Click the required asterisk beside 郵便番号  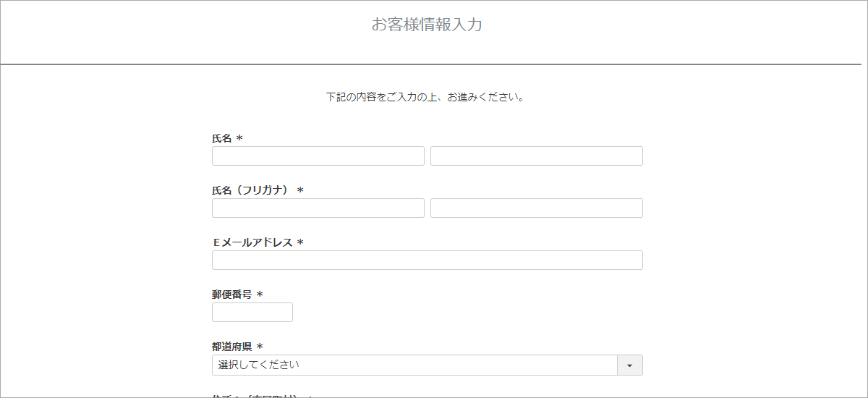pos(260,295)
